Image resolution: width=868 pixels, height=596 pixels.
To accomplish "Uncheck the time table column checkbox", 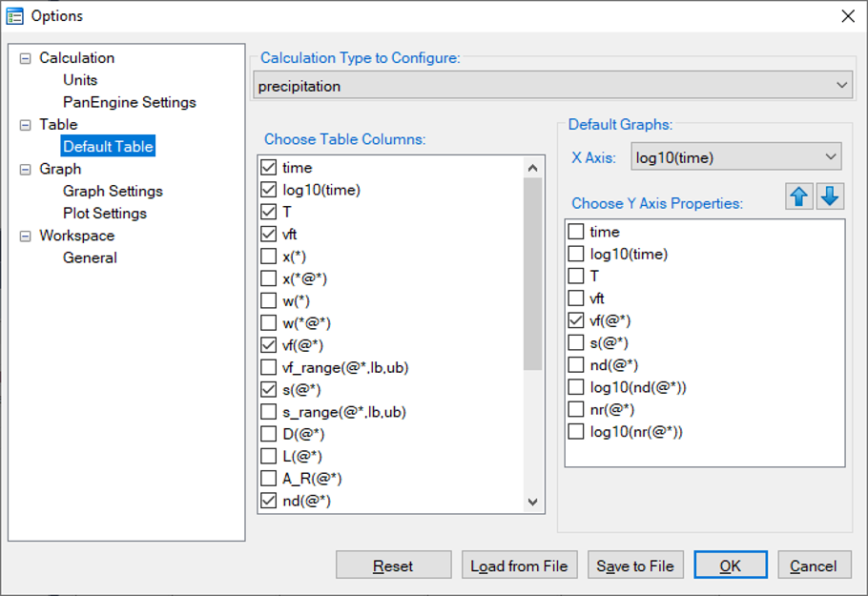I will (x=269, y=168).
